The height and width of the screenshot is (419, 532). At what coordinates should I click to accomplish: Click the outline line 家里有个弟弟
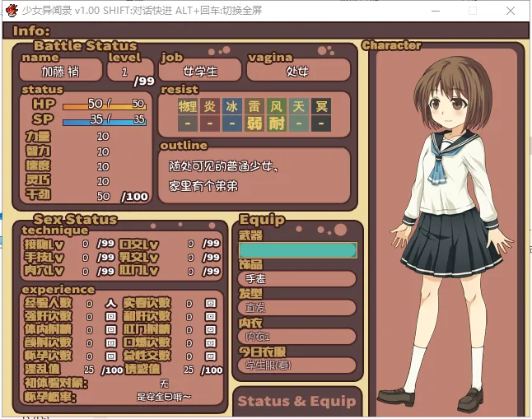tap(203, 186)
